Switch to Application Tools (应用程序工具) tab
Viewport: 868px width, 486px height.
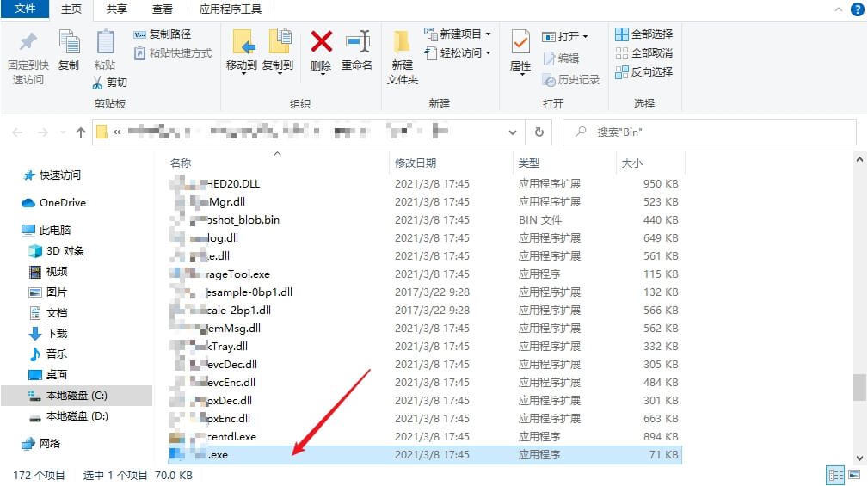pyautogui.click(x=231, y=9)
